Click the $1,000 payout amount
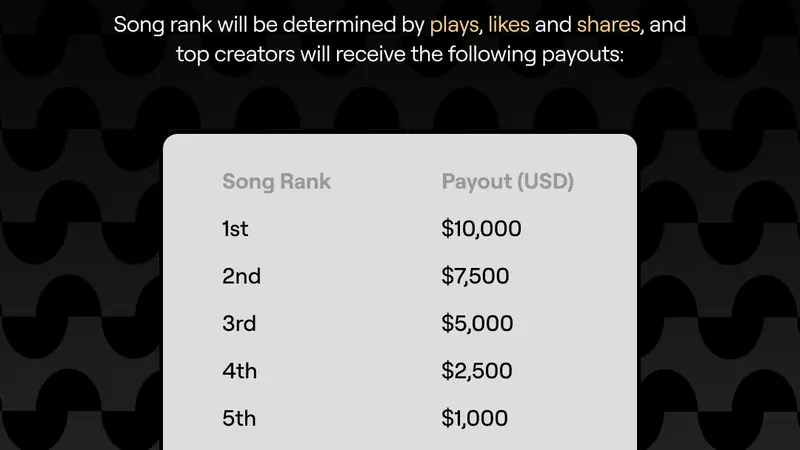Screen dimensions: 800x450 [474, 418]
